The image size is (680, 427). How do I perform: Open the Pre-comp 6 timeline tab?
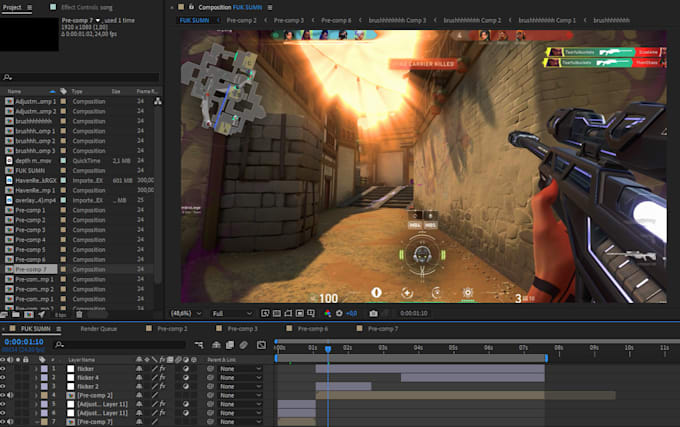313,329
